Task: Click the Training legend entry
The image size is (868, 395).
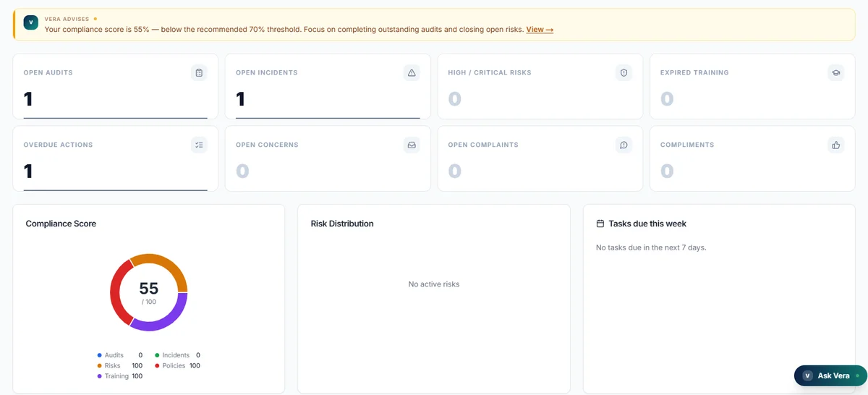Action: click(120, 376)
